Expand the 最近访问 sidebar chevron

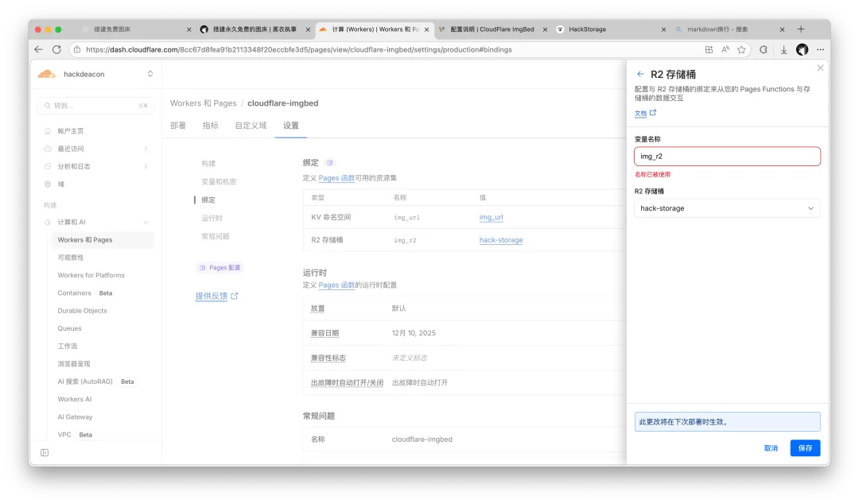click(x=146, y=149)
